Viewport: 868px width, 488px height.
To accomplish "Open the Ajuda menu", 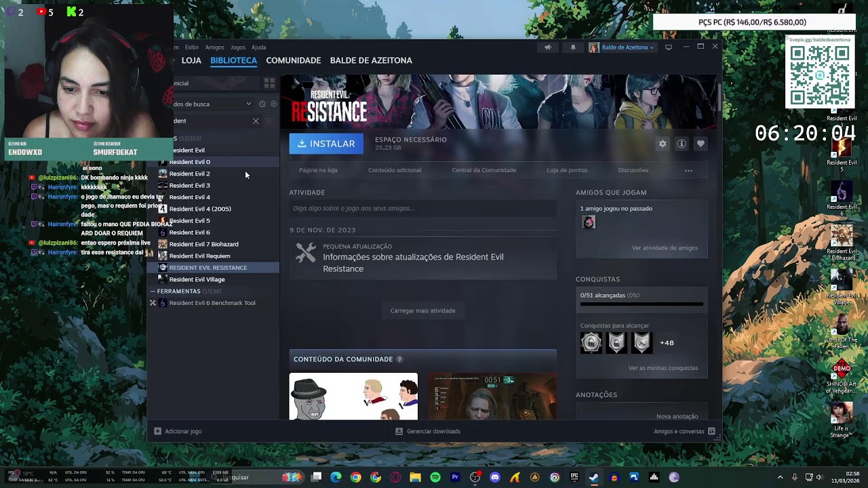I will coord(259,47).
